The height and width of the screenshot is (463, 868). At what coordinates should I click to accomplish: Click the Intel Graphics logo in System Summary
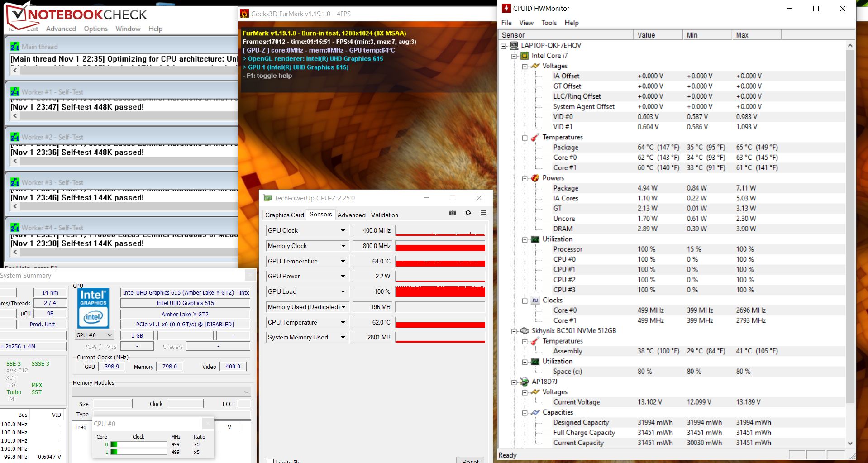pos(94,308)
